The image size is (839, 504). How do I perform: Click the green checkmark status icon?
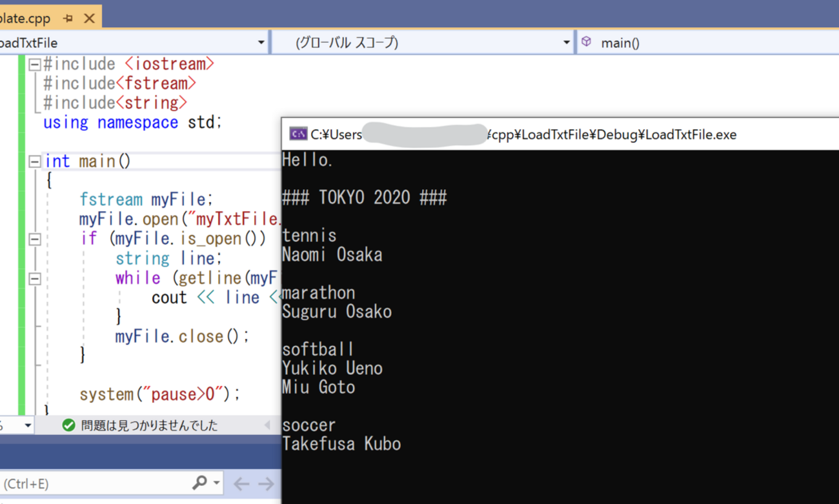(68, 425)
